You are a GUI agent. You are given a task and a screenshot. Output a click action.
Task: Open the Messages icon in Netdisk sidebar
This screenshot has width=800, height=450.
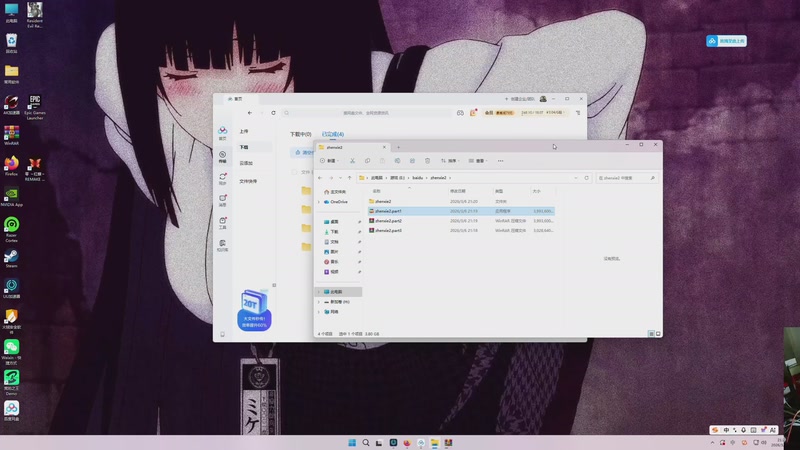click(222, 201)
